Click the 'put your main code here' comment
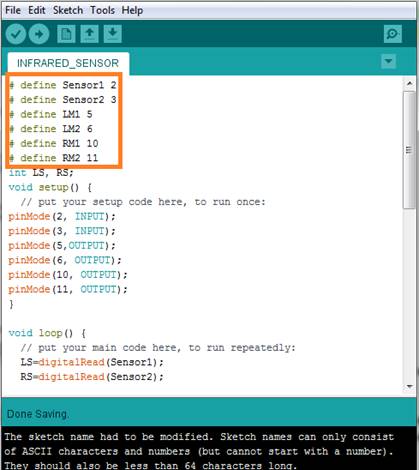Image resolution: width=419 pixels, height=470 pixels. coord(158,348)
